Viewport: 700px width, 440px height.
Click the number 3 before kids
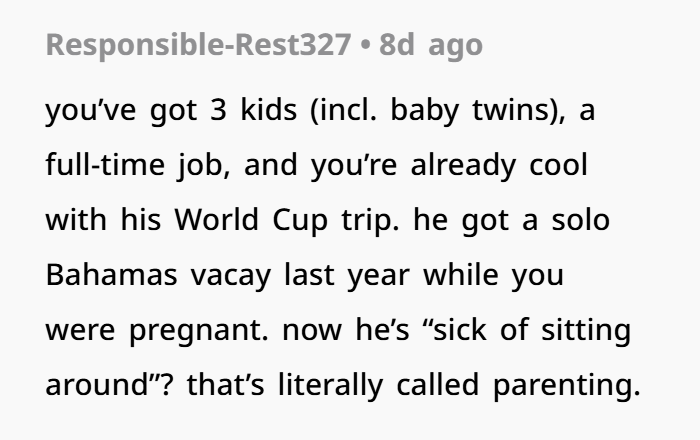218,110
